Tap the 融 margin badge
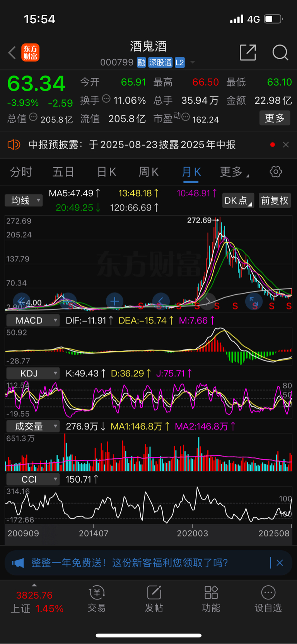The width and height of the screenshot is (297, 644). 141,62
